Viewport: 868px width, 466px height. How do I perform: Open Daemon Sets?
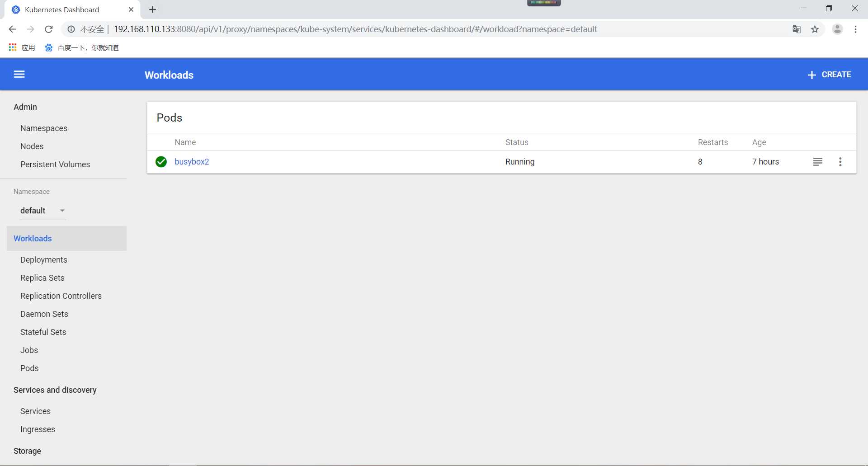[44, 314]
